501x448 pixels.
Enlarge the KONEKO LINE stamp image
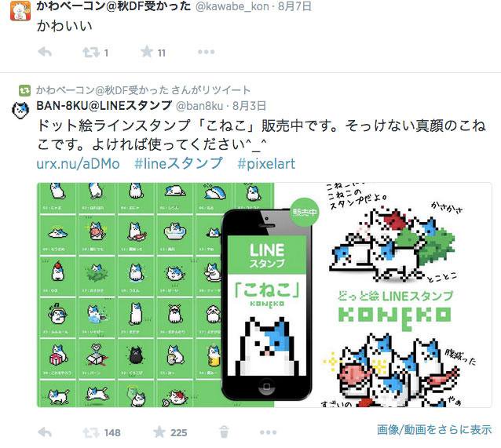(264, 295)
